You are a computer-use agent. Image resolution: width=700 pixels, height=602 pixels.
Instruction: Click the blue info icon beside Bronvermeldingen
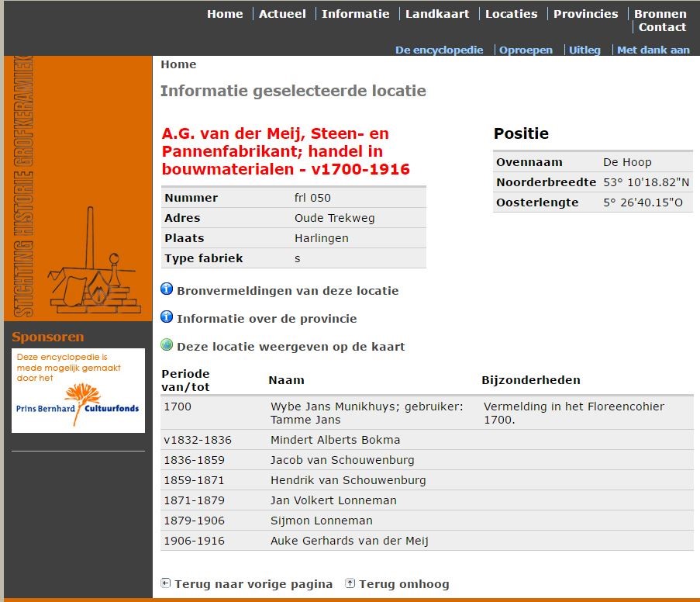pos(167,290)
